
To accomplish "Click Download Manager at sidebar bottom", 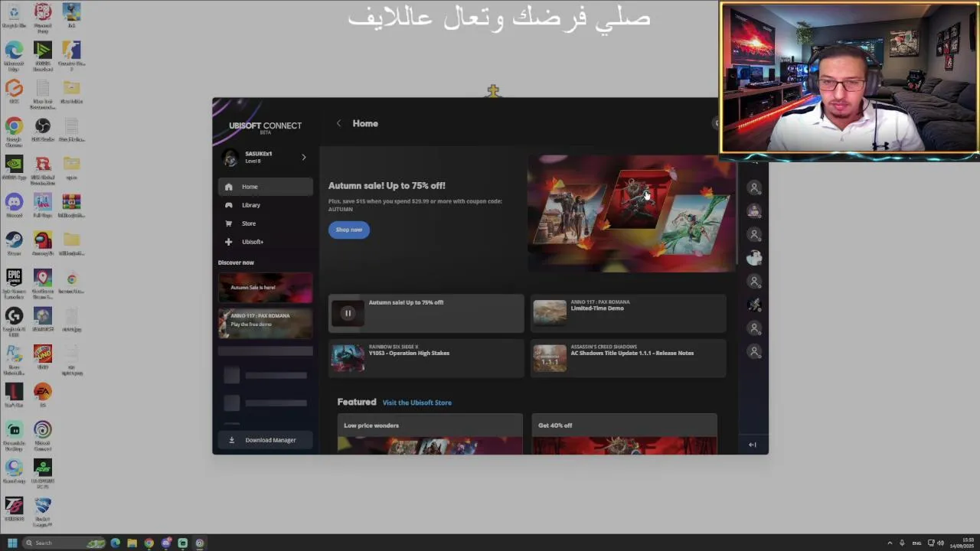I will tap(265, 440).
